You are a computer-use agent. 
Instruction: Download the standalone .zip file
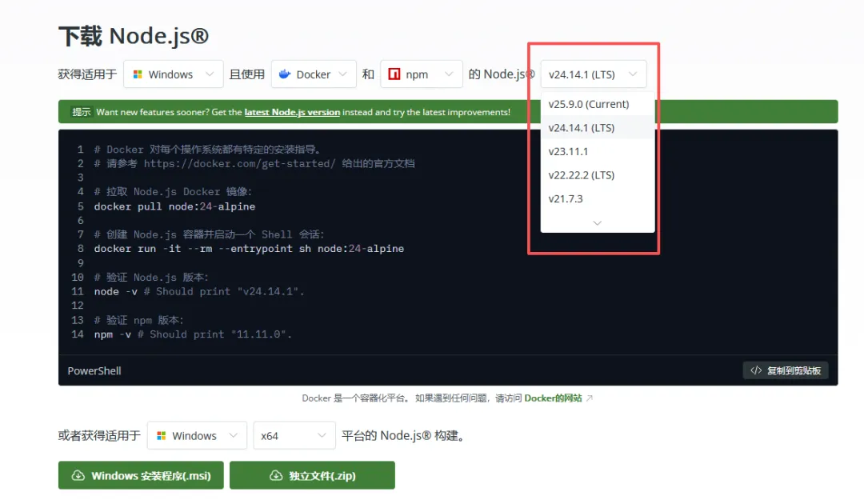313,475
